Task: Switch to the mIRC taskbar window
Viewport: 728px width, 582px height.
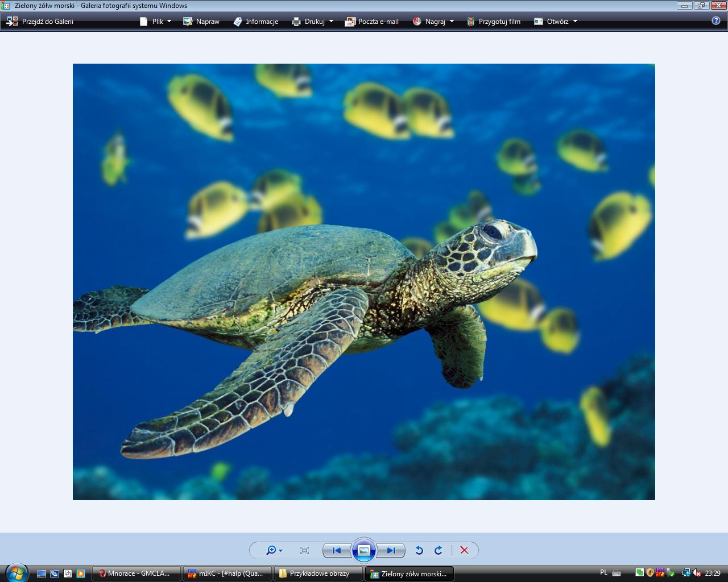Action: click(x=226, y=573)
